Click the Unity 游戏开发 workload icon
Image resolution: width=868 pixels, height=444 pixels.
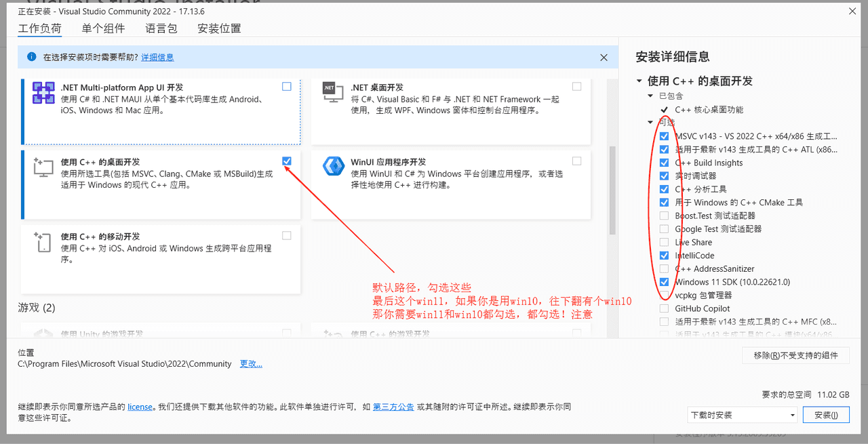(43, 334)
